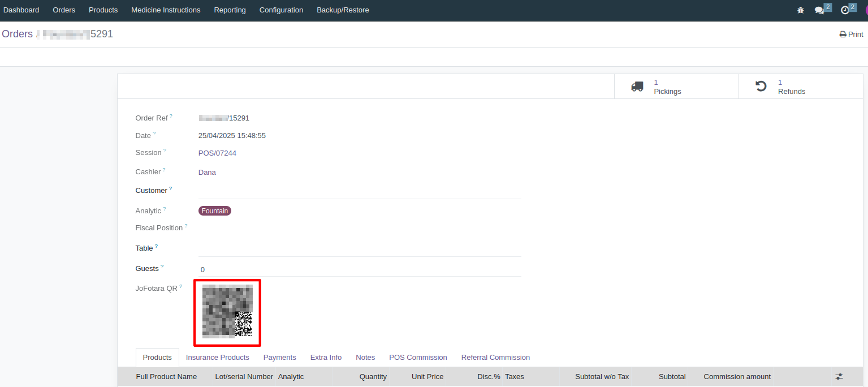868x387 pixels.
Task: Click the help mark beside Customer
Action: 170,188
